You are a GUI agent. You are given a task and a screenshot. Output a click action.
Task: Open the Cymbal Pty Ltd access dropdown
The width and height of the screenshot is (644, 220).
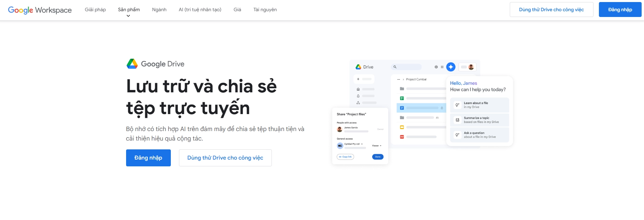point(354,144)
